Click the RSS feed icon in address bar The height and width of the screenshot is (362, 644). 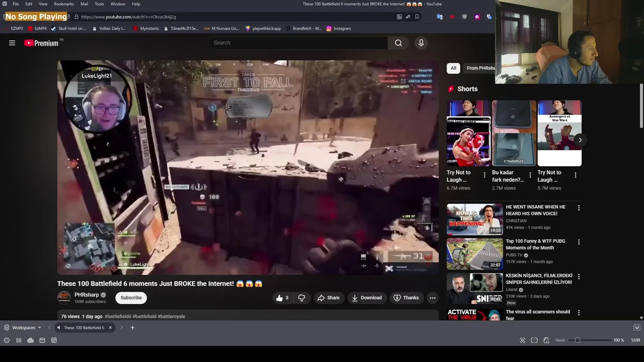coord(399,17)
